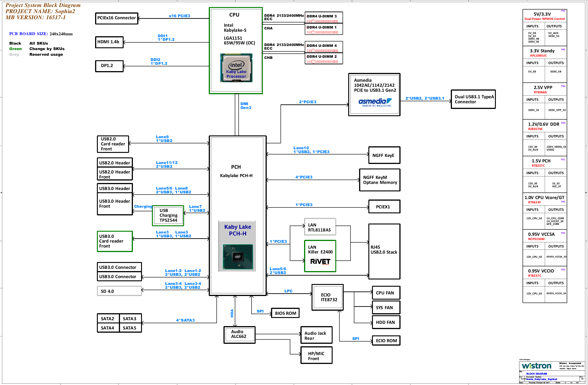The height and width of the screenshot is (385, 588).
Task: Click the 'NCP5230M' part number
Action: (536, 239)
